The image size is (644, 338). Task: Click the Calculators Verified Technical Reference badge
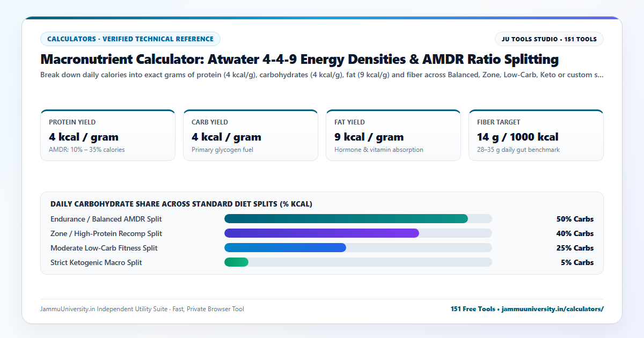[x=130, y=39]
